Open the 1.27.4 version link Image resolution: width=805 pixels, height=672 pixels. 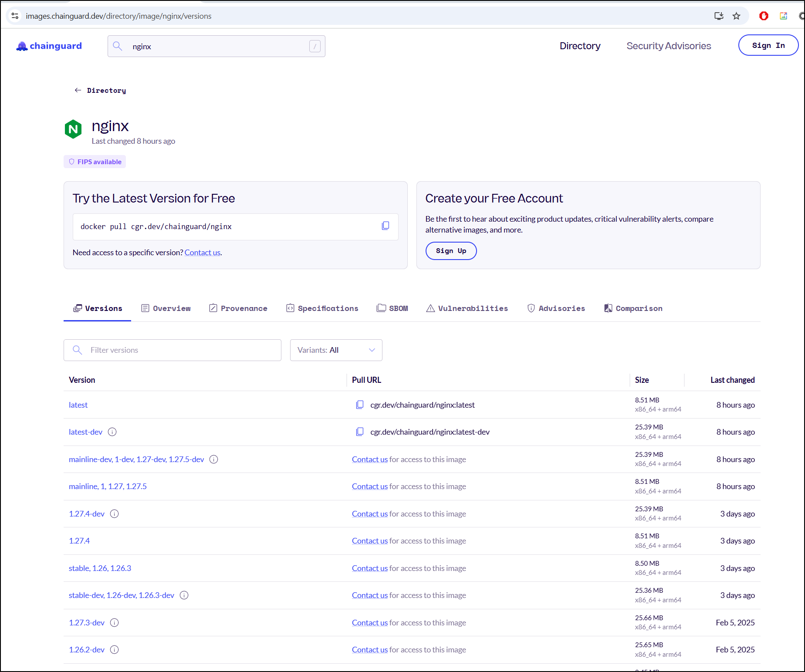[79, 540]
